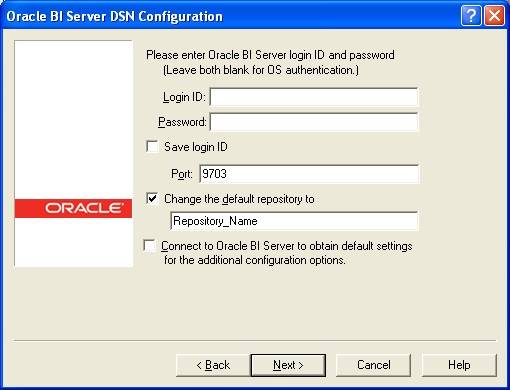
Task: Uncheck Change the default repository to
Action: pos(152,199)
